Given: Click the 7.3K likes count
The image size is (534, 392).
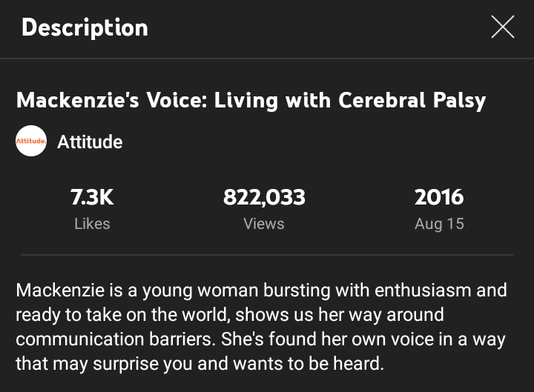Looking at the screenshot, I should (x=92, y=197).
